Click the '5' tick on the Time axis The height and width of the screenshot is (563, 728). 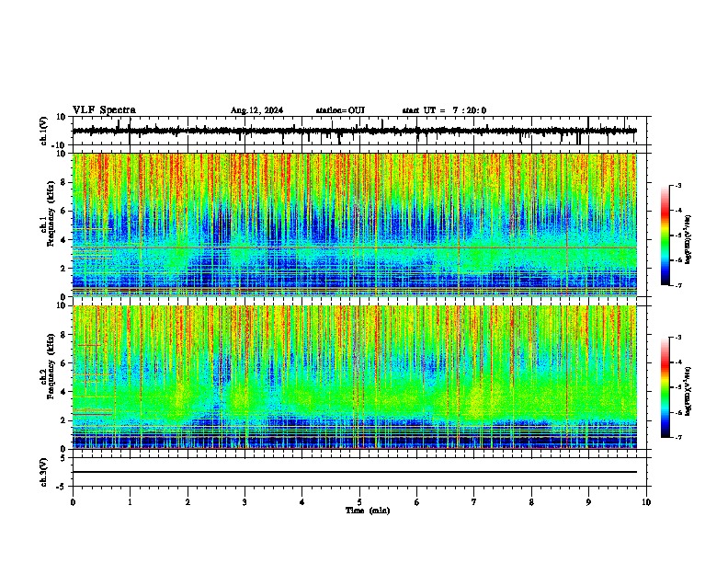[359, 502]
